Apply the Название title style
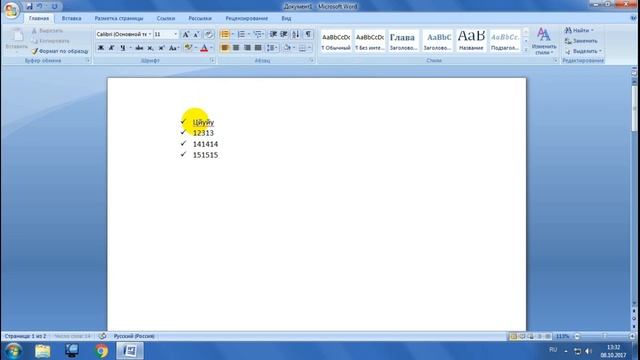 (471, 41)
